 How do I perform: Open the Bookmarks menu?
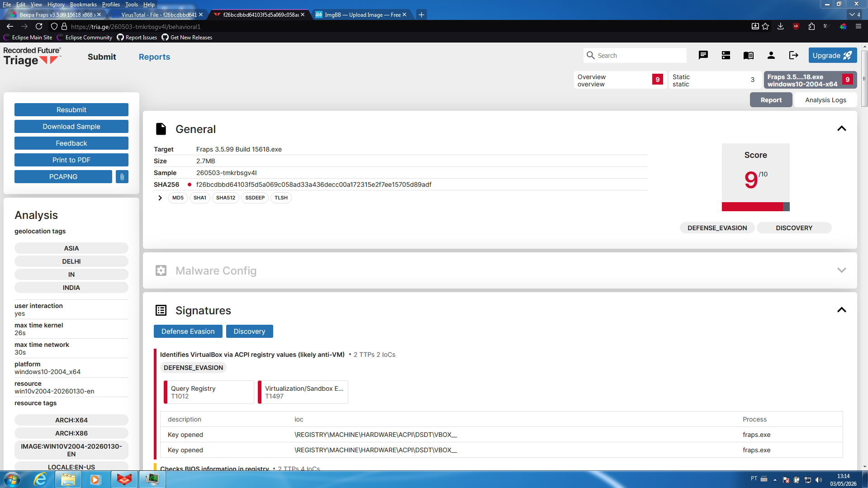[x=83, y=5]
